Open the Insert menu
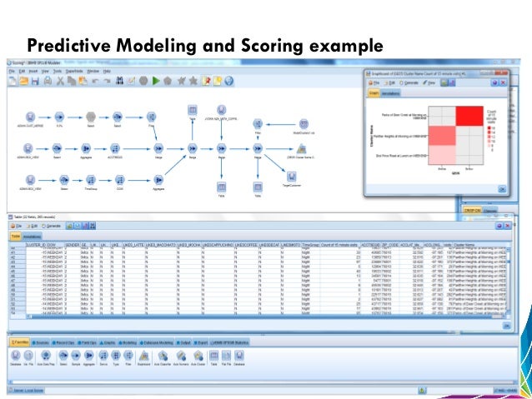Viewport: 532px width, 399px height. pos(33,71)
